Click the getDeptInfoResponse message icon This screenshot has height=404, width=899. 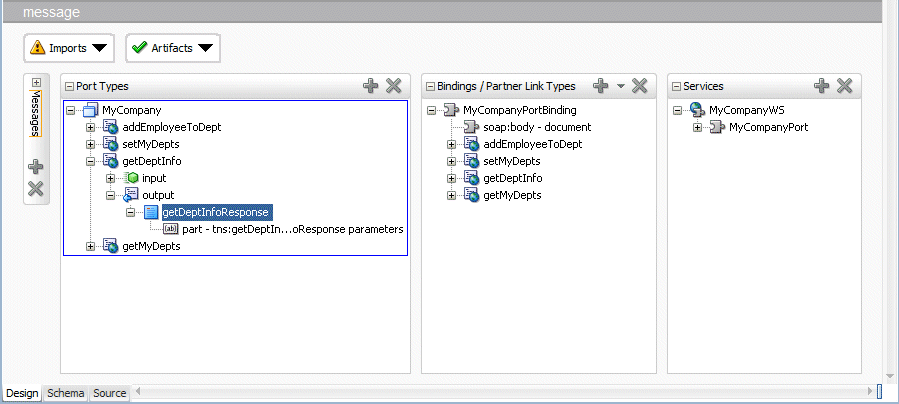coord(151,213)
